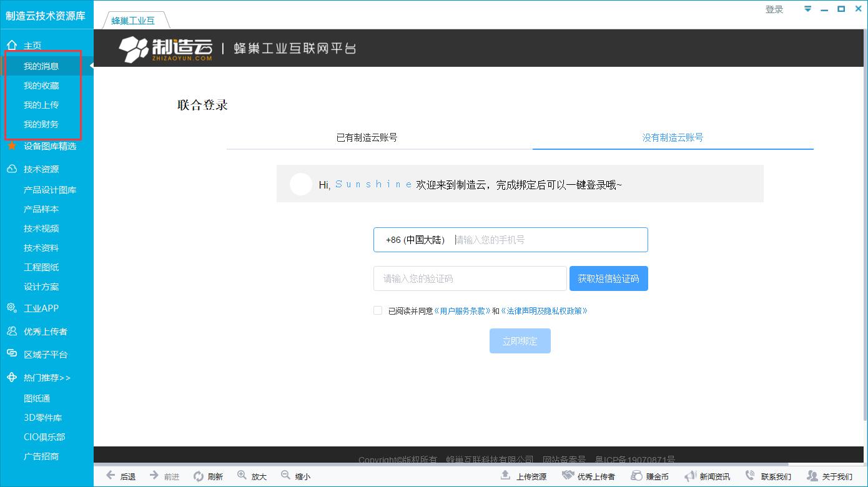
Task: Open the title bar dropdown menu arrow
Action: click(808, 9)
